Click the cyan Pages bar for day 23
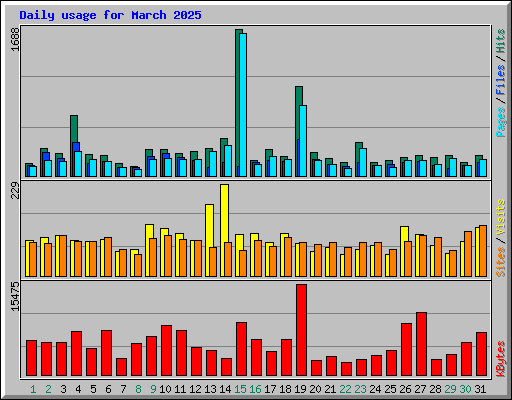The height and width of the screenshot is (400, 512). [363, 162]
